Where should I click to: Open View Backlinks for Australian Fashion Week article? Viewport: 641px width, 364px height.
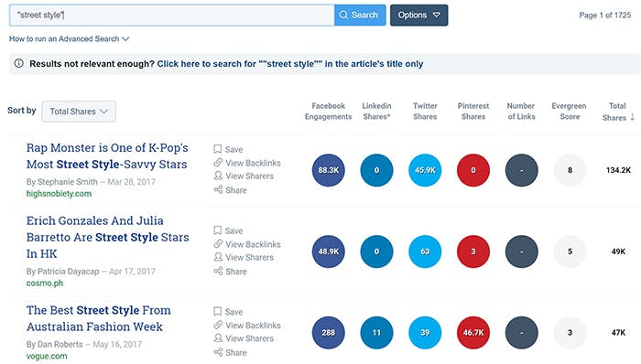coord(247,326)
